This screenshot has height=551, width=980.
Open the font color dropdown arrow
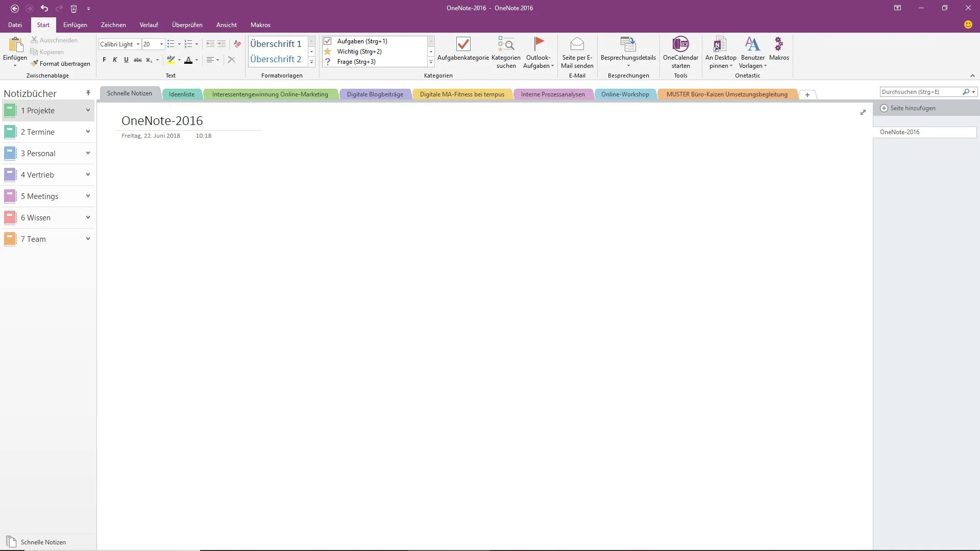click(x=197, y=60)
